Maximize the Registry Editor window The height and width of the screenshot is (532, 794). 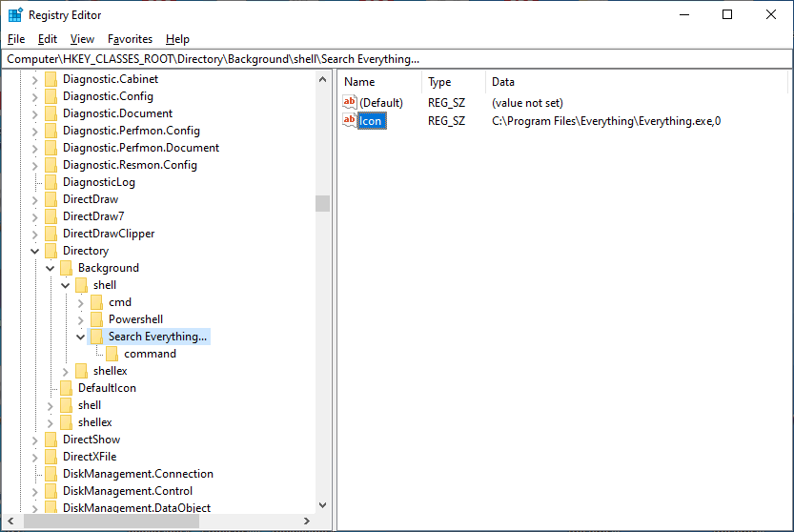pyautogui.click(x=727, y=14)
